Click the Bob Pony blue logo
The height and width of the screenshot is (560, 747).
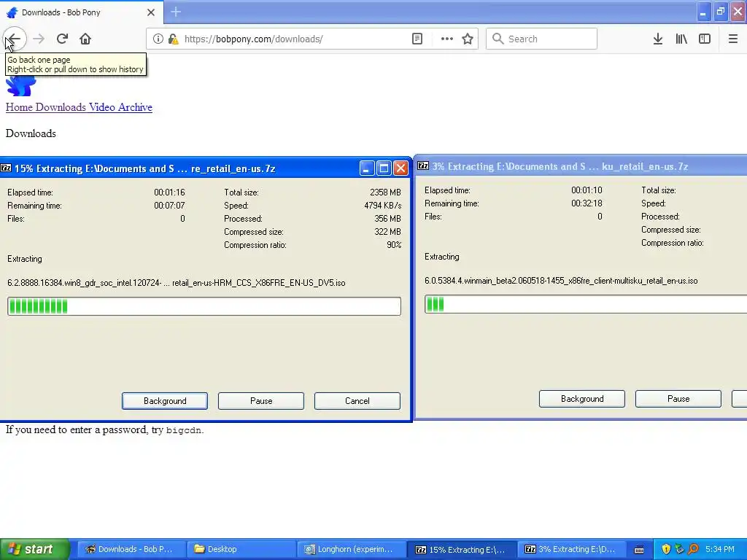coord(20,86)
